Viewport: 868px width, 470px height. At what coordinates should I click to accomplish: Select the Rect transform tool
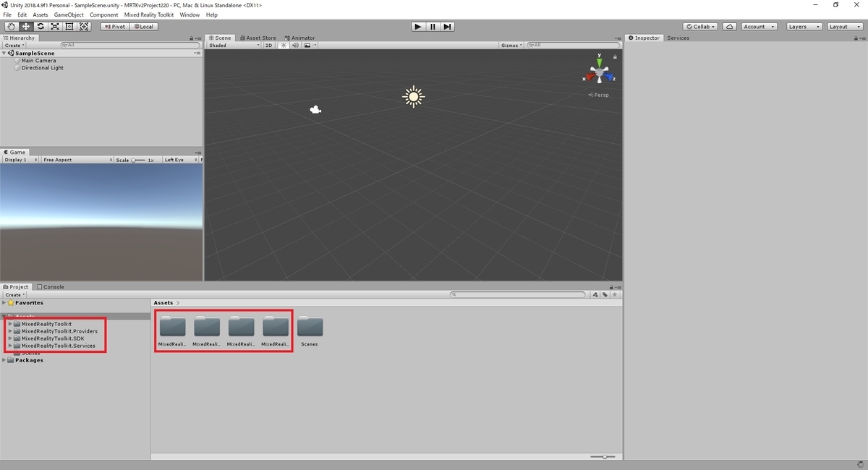pyautogui.click(x=69, y=27)
